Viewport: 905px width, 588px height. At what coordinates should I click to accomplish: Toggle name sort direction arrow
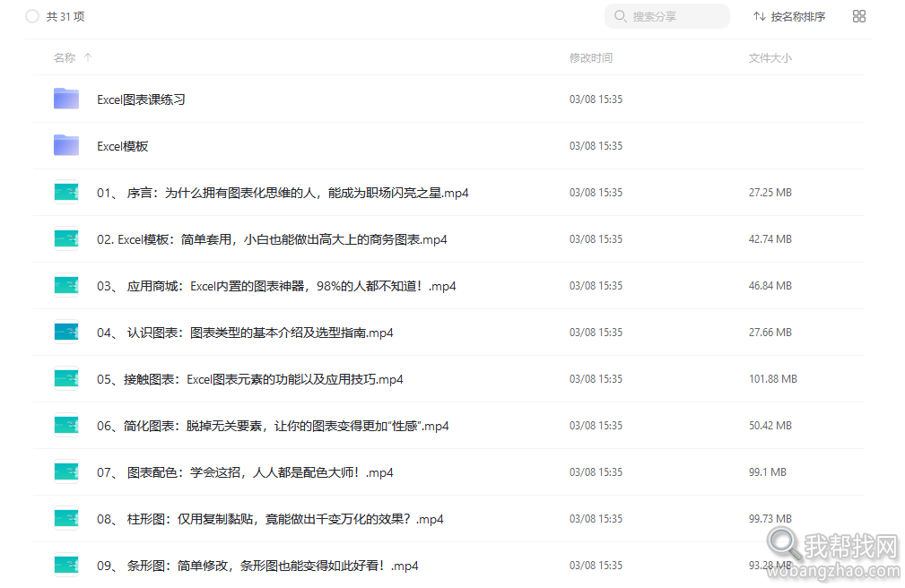coord(88,57)
